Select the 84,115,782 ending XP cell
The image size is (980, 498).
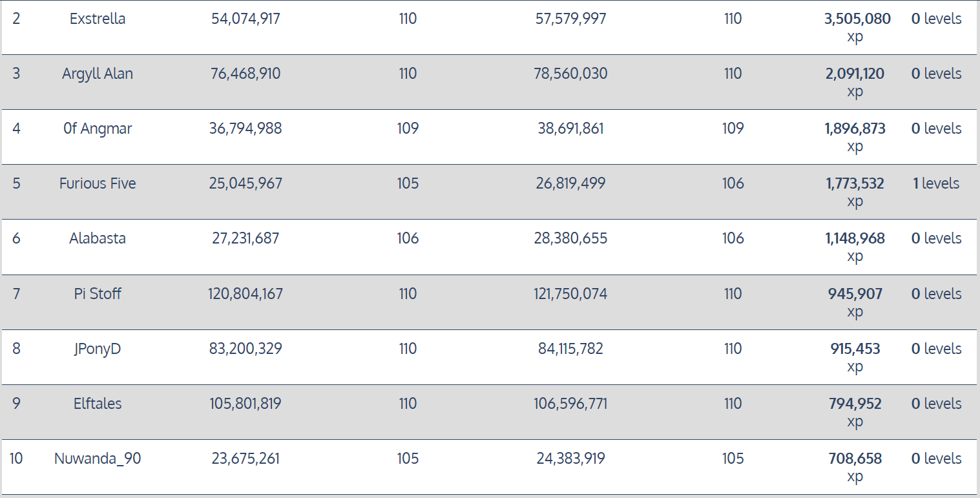570,349
